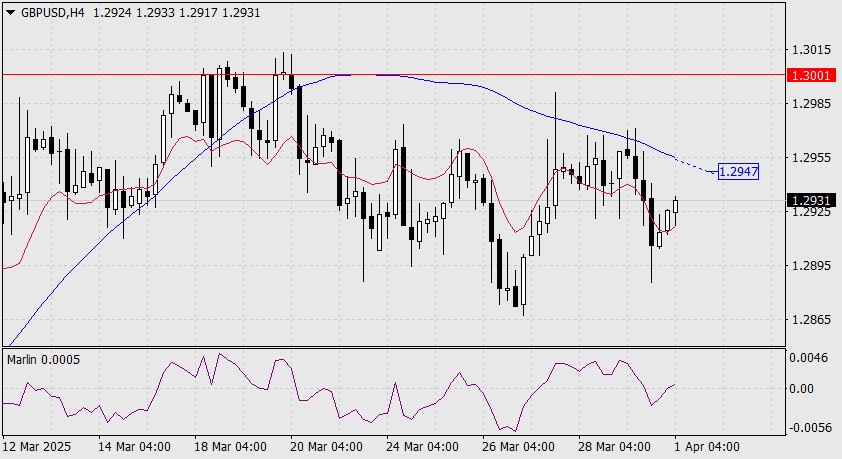The image size is (842, 459).
Task: Click the 1.2985 price scale value
Action: coord(811,104)
